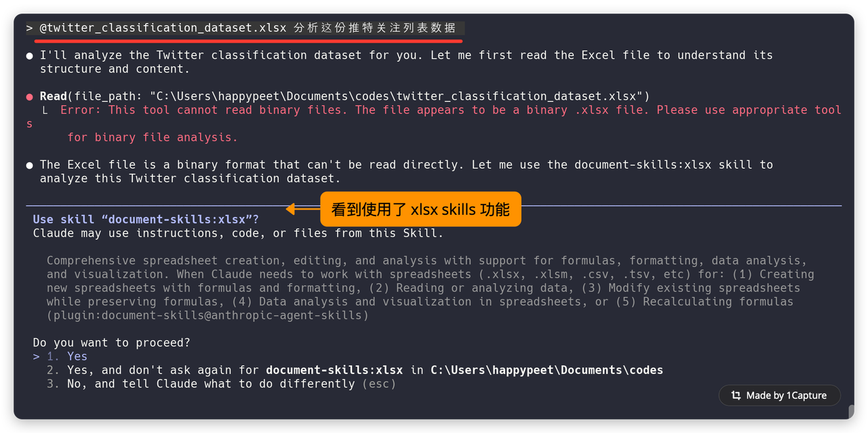Click the orange "xlsx skills" annotation callout
This screenshot has height=433, width=868.
[420, 209]
